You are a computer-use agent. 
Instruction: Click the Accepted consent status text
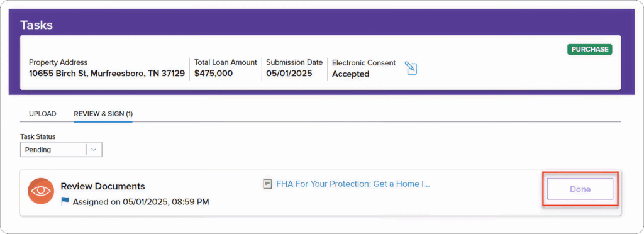[351, 74]
